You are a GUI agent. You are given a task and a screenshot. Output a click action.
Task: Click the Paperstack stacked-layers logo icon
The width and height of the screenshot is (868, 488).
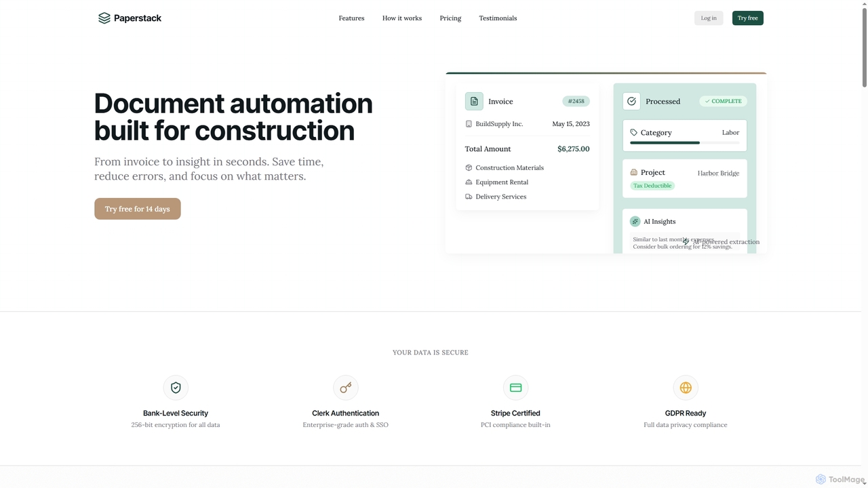point(104,18)
